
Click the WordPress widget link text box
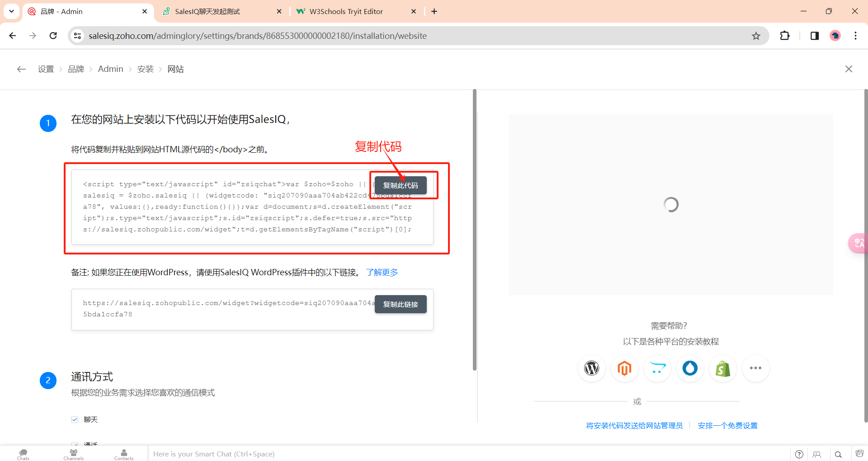[252, 310]
